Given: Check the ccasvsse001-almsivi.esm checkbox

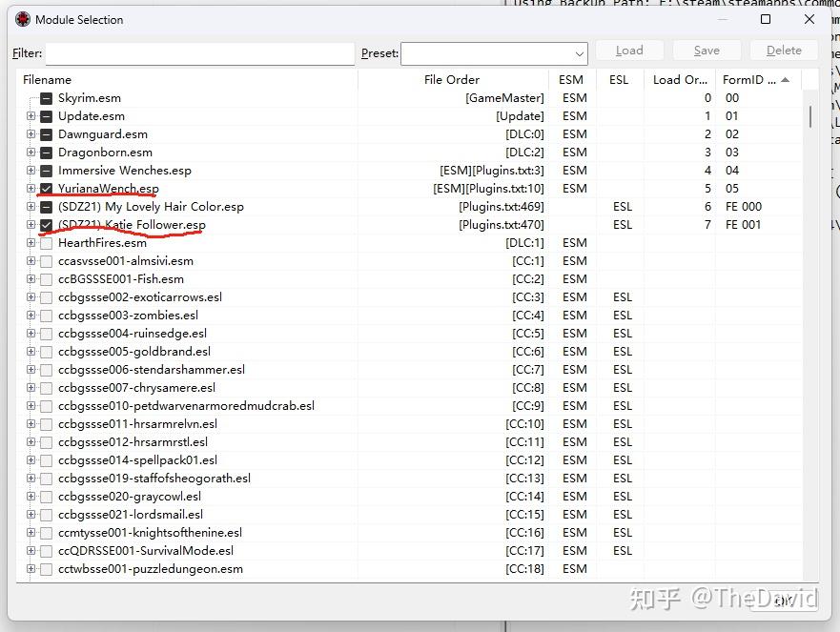Looking at the screenshot, I should click(x=47, y=261).
